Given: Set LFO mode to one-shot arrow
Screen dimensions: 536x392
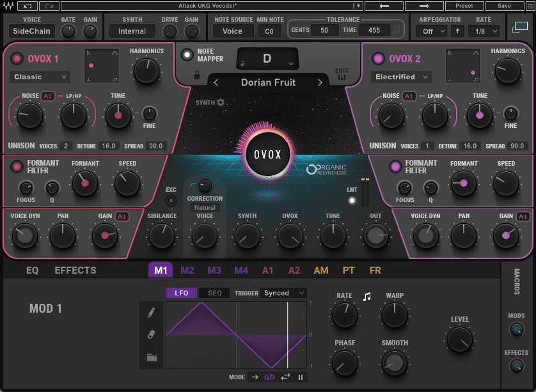Looking at the screenshot, I should click(x=255, y=377).
